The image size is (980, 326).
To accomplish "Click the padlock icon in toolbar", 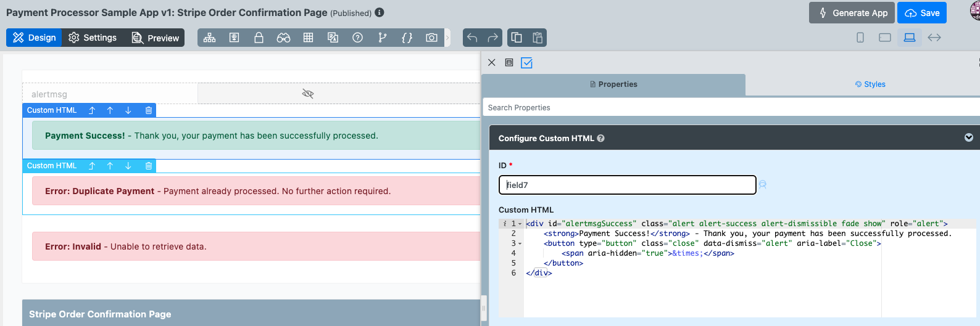I will (x=259, y=38).
